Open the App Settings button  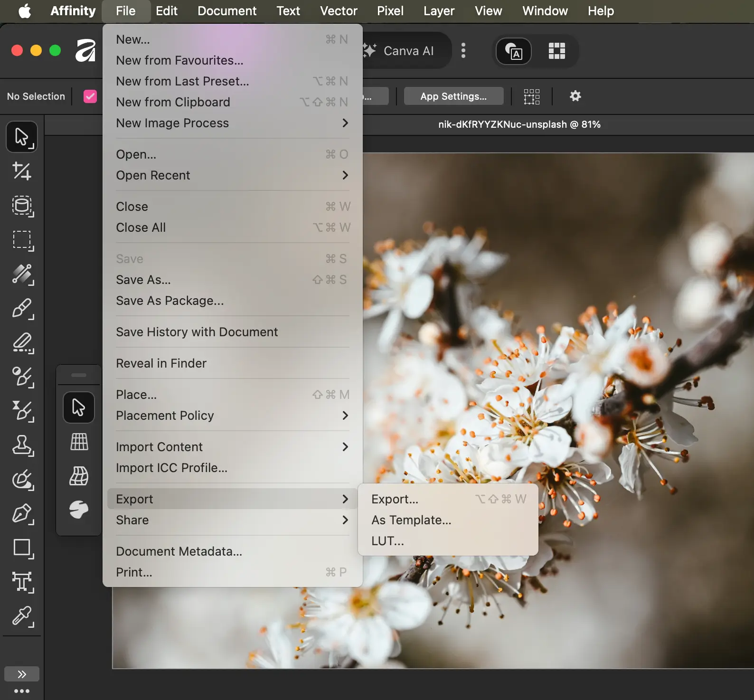point(453,96)
